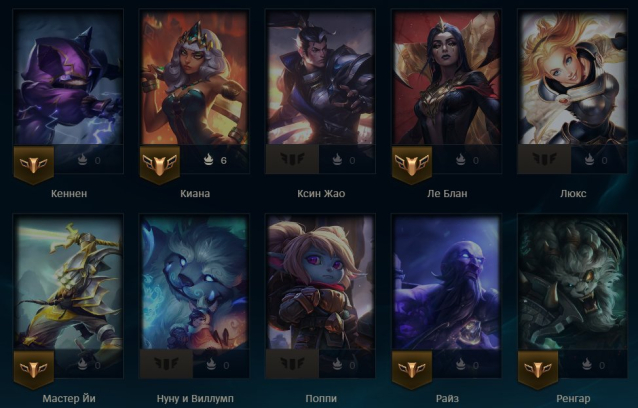Click the Нуну и Виллумп name label

[195, 398]
